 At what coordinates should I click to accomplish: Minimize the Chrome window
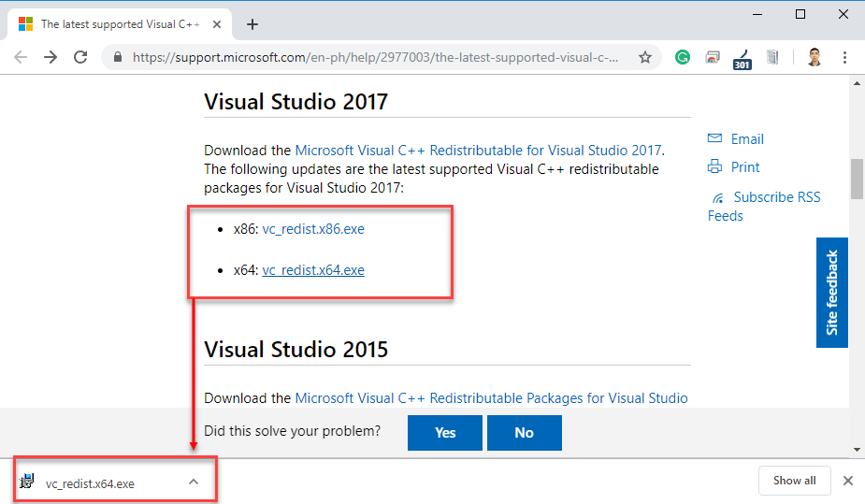tap(757, 14)
